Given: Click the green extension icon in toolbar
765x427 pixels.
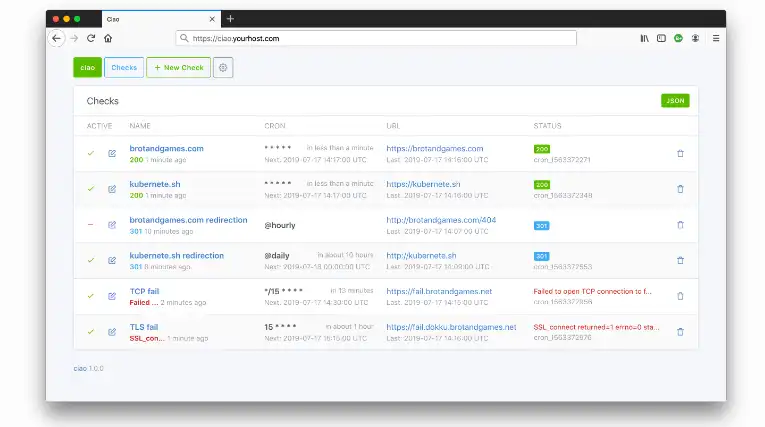Looking at the screenshot, I should [678, 38].
